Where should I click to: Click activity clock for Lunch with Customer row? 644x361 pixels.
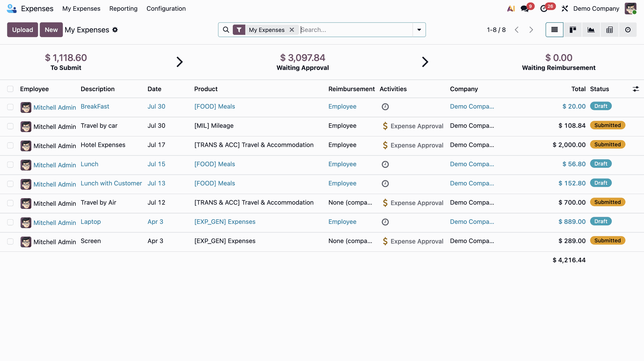pyautogui.click(x=385, y=184)
